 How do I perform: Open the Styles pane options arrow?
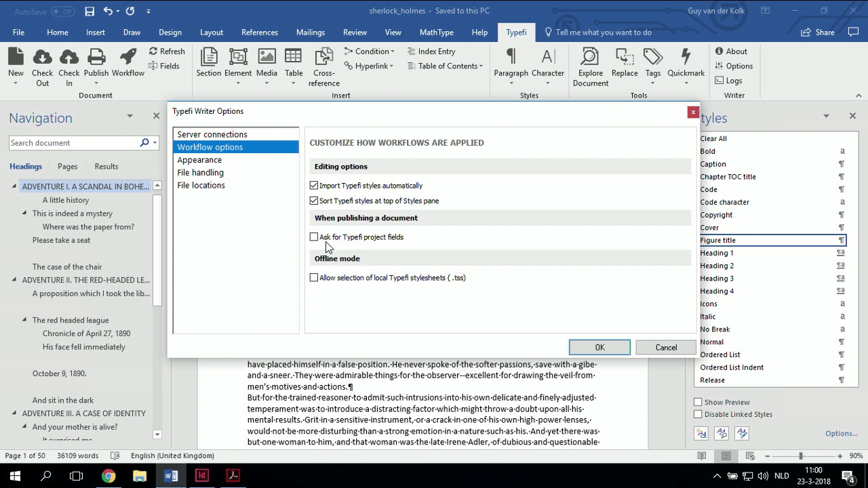[826, 117]
